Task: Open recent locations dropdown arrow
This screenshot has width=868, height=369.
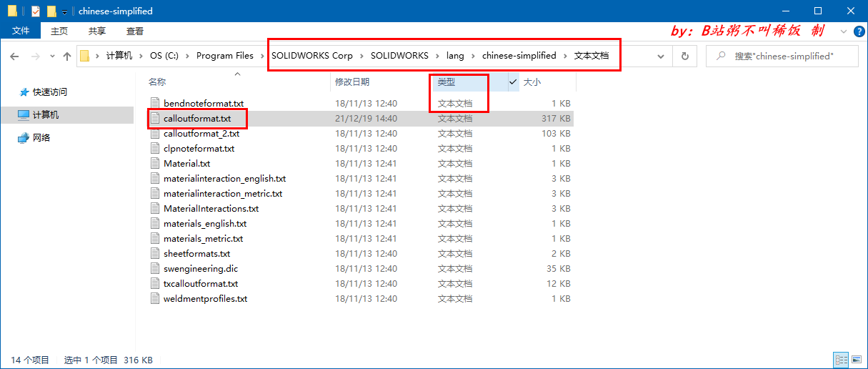Action: click(x=52, y=56)
